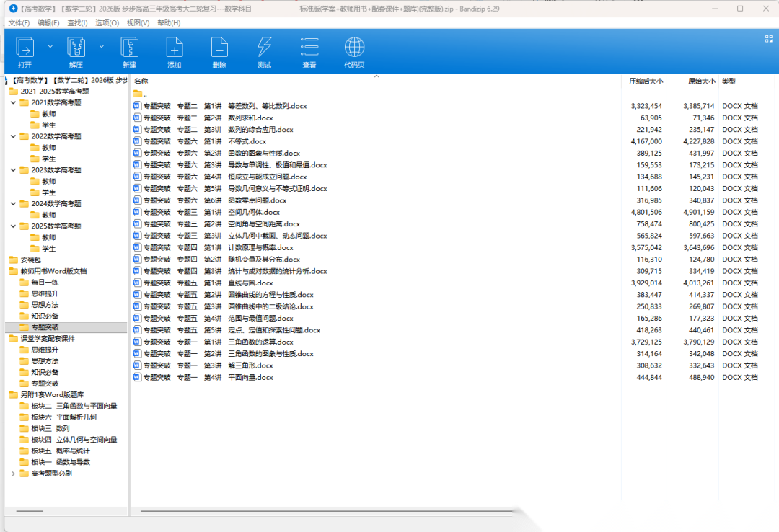
Task: Open the 文件(F) menu
Action: coord(19,23)
